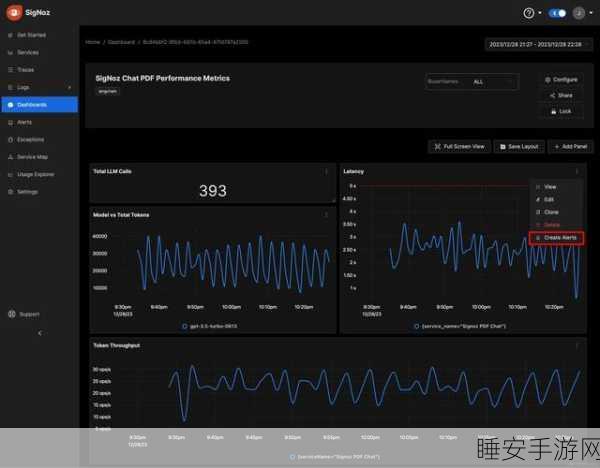Click the SigNoz Chat PDF Performance Metrics title
This screenshot has width=600, height=468.
click(x=163, y=78)
